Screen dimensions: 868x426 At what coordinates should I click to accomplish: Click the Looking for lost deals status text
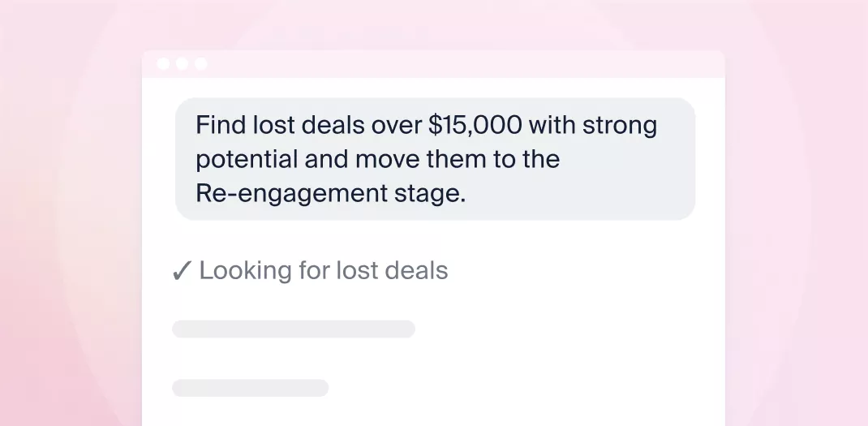click(x=324, y=271)
